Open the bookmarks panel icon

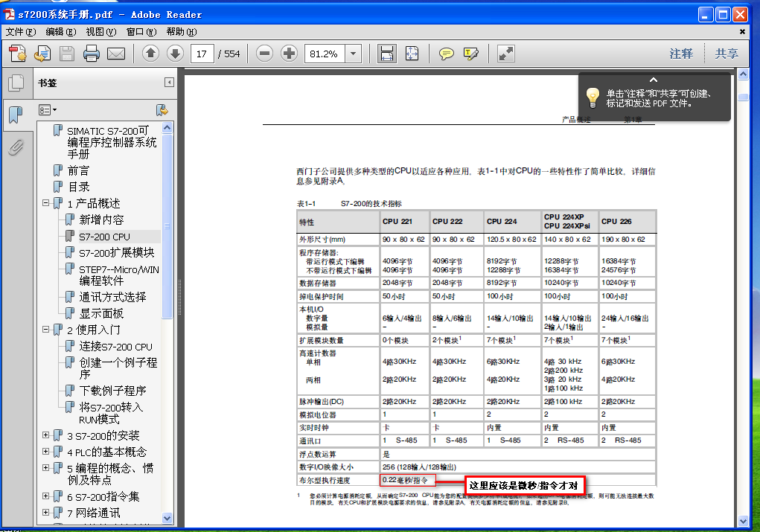[x=16, y=115]
